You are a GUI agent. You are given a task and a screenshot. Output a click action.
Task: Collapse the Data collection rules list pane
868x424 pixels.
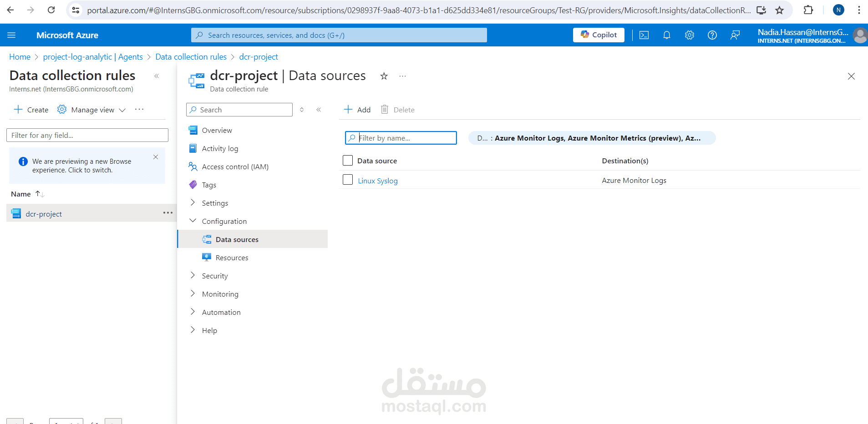coord(157,76)
